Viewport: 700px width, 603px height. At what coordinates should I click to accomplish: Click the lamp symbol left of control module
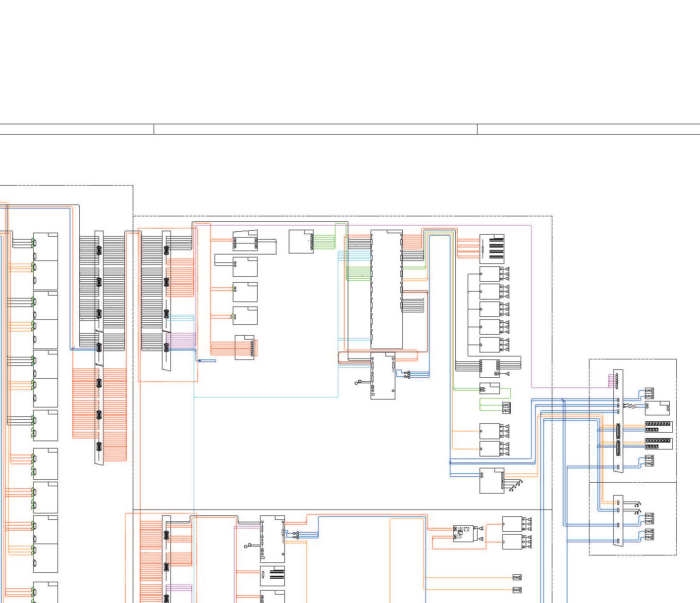click(357, 383)
